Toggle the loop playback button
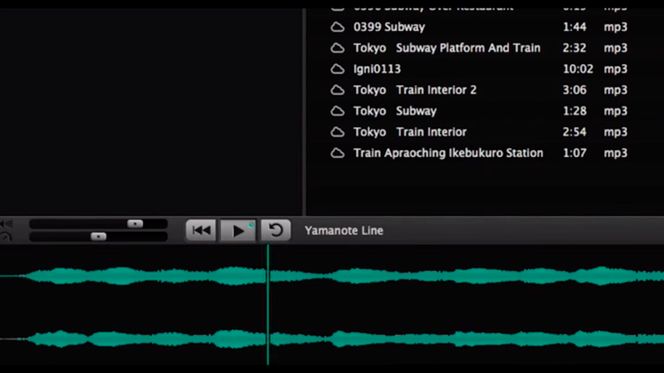 click(276, 230)
